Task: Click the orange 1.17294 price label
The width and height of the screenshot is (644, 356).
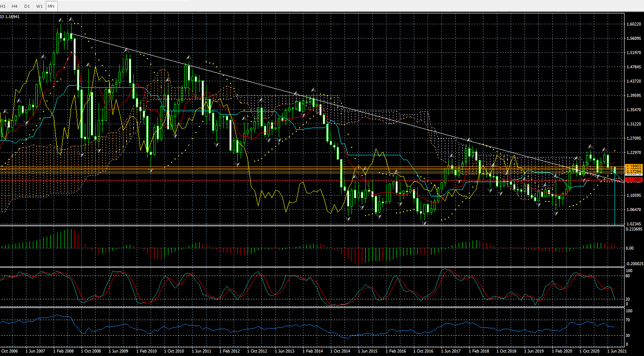Action: coord(634,172)
